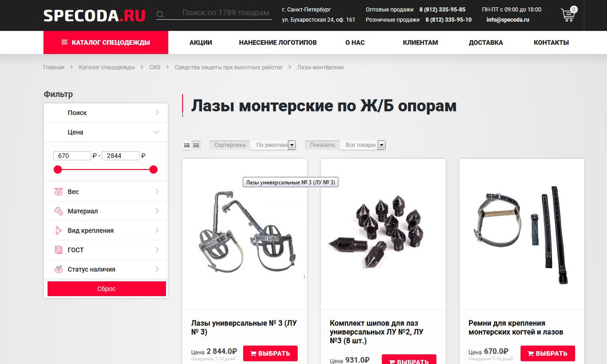
Task: Click СИЗ breadcrumb link
Action: point(155,67)
